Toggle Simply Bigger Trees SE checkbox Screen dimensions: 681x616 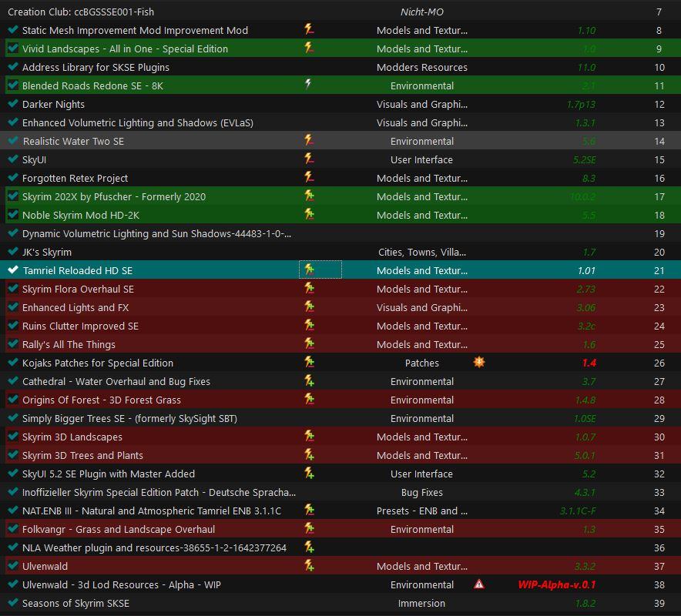13,417
